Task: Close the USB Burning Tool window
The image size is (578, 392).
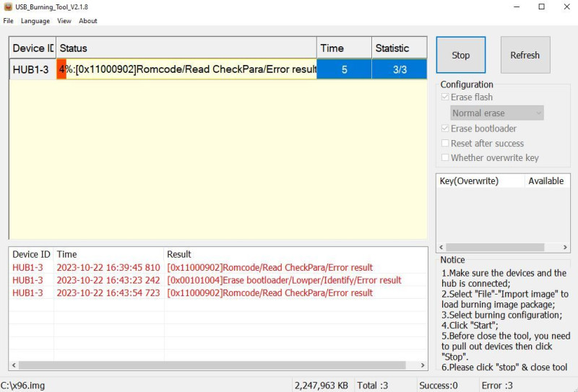Action: tap(566, 6)
